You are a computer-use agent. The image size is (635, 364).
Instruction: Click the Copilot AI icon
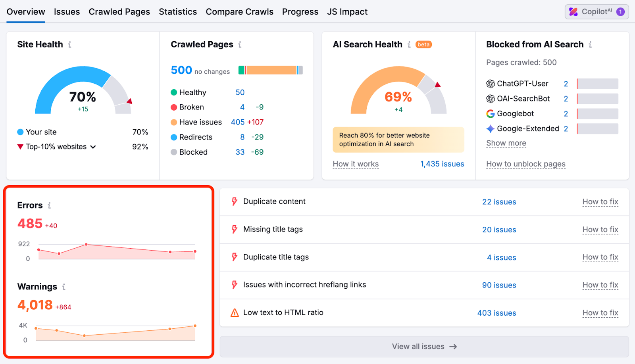point(574,11)
